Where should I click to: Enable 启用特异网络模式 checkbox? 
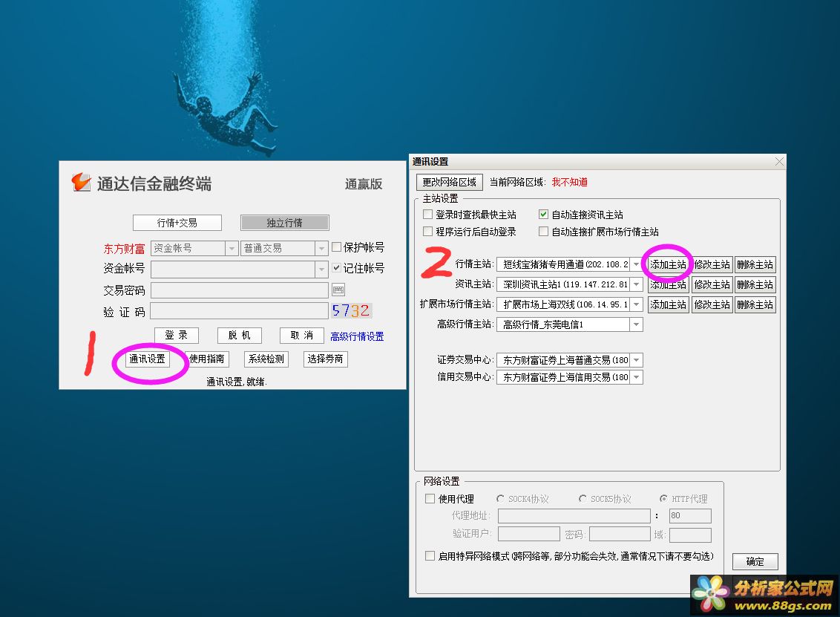pos(430,556)
